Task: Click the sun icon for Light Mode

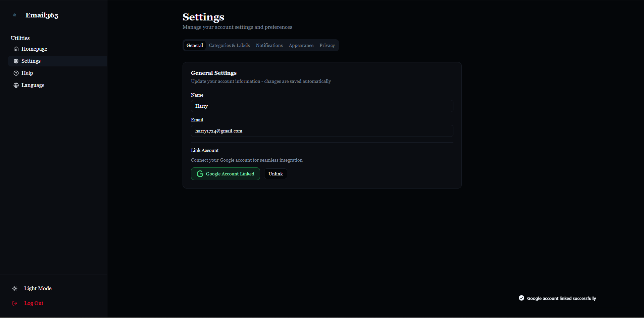Action: pos(15,288)
